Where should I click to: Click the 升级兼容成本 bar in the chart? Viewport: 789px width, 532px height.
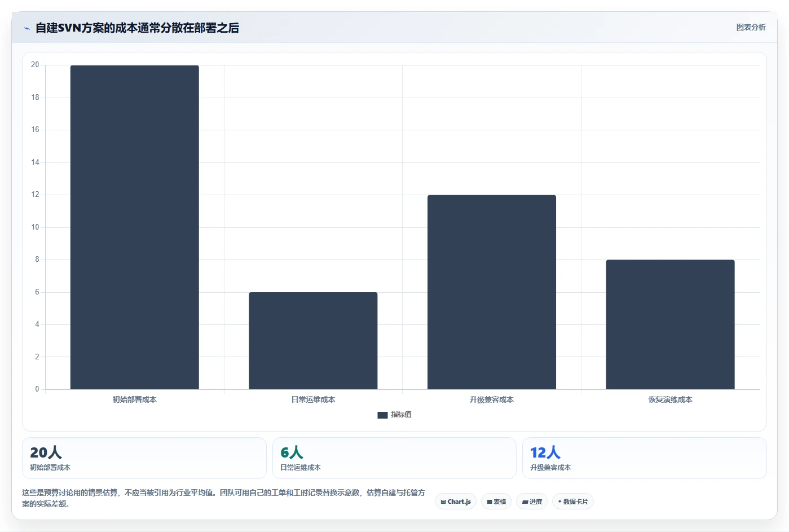pyautogui.click(x=492, y=292)
